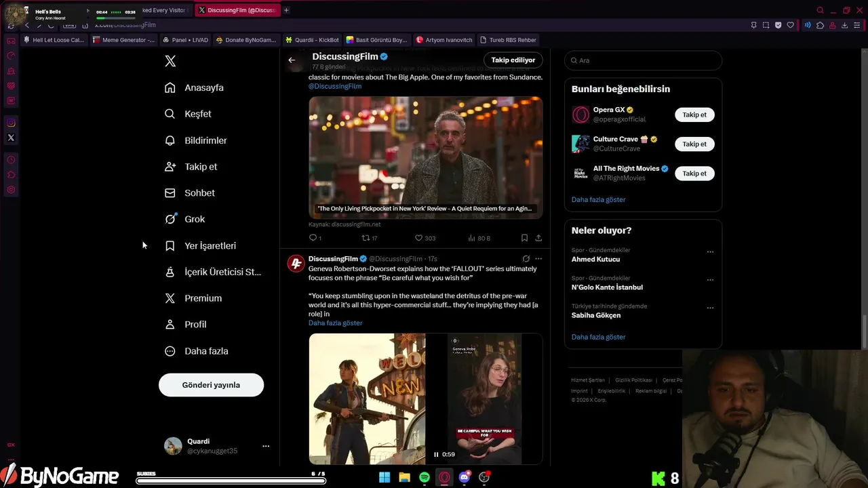The width and height of the screenshot is (868, 488).
Task: Pause the FALLOUT interview video
Action: pos(436,455)
